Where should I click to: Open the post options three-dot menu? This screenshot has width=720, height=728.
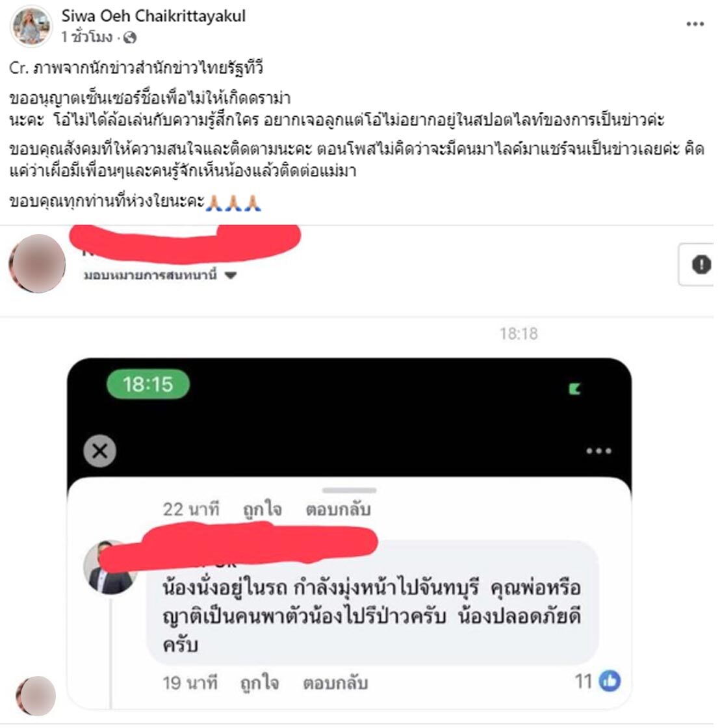(x=695, y=24)
